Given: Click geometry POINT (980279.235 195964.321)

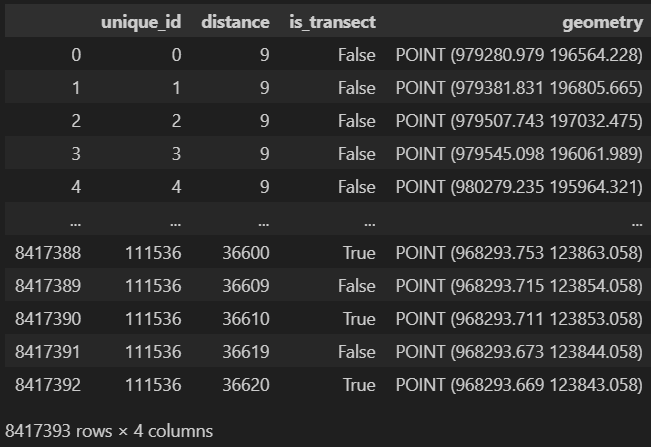Looking at the screenshot, I should (518, 187).
